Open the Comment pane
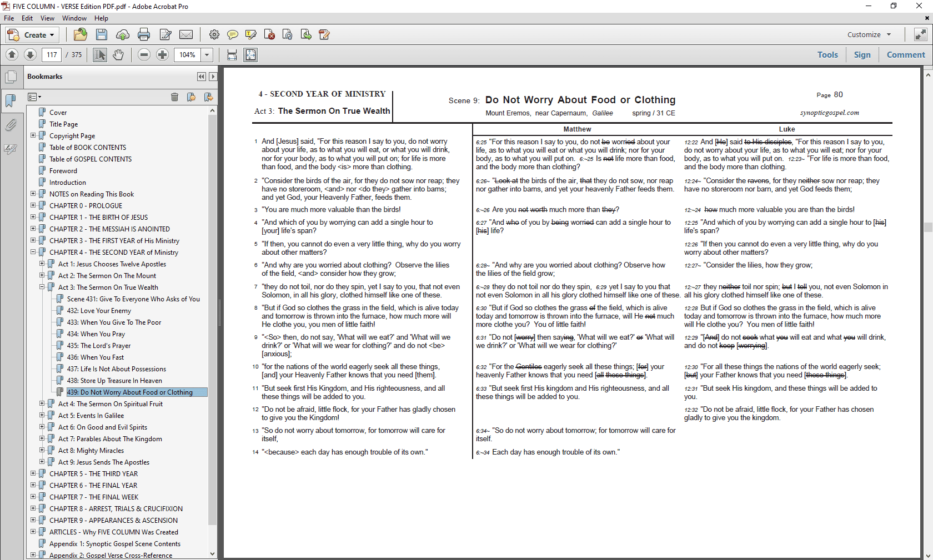This screenshot has width=933, height=560. click(906, 54)
